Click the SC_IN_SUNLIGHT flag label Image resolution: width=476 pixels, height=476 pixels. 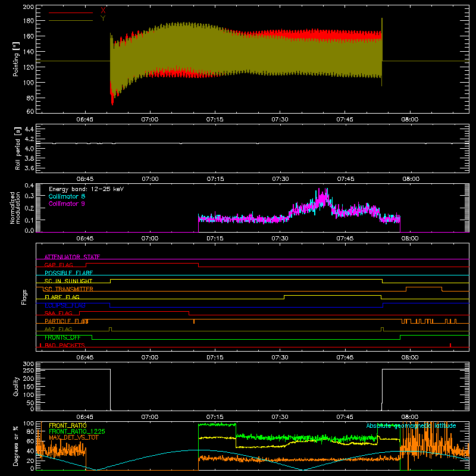(68, 281)
